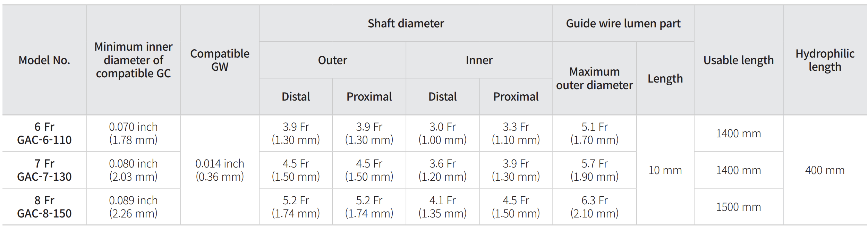Image resolution: width=868 pixels, height=231 pixels.
Task: Select the 7 Fr GAC-7-130 model cell
Action: coord(44,170)
